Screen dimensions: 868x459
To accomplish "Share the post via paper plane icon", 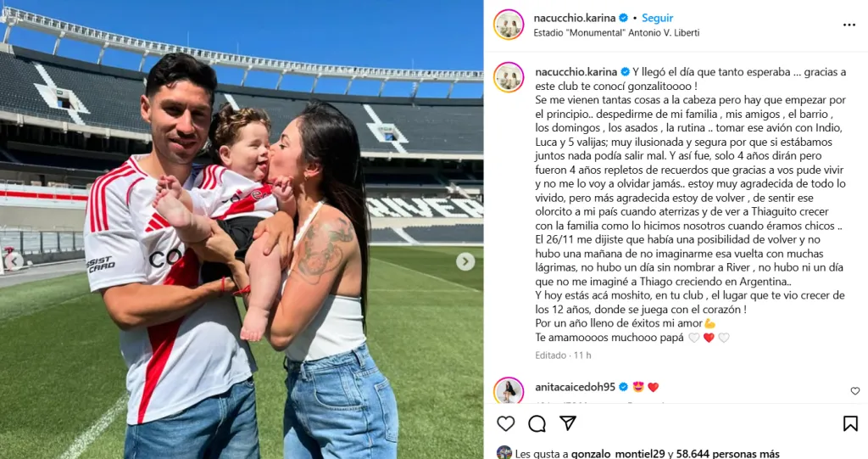I will pyautogui.click(x=568, y=423).
